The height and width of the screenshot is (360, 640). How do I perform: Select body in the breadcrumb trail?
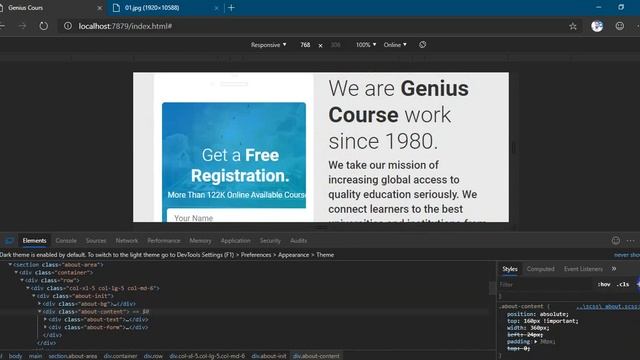(16, 356)
